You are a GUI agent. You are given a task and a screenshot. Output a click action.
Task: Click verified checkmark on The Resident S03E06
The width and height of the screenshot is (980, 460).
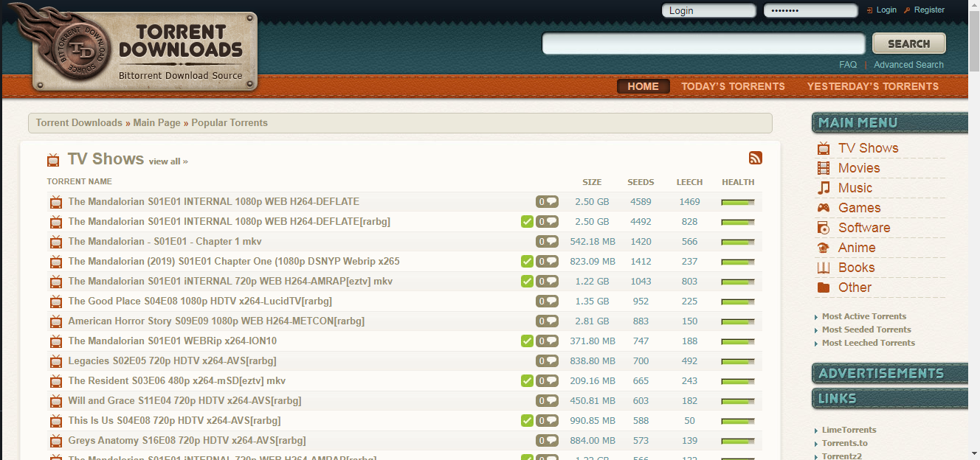pyautogui.click(x=527, y=380)
